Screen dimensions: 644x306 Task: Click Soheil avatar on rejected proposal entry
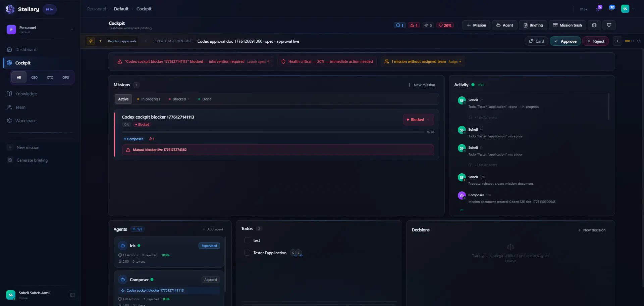(462, 177)
